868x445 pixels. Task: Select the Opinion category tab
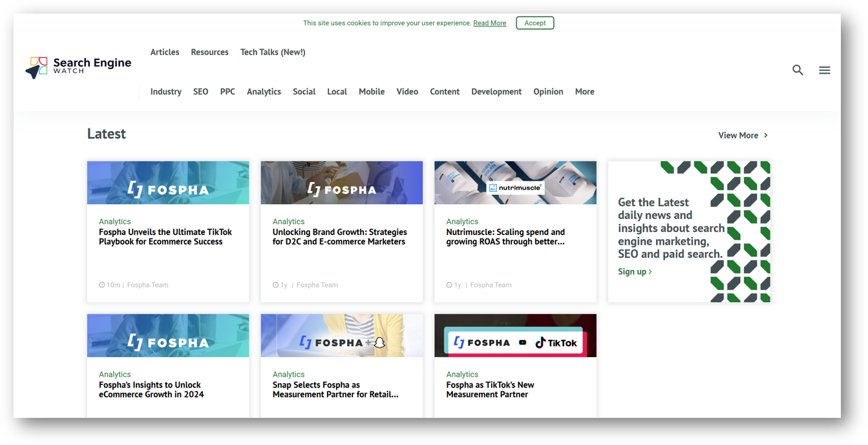click(x=548, y=91)
